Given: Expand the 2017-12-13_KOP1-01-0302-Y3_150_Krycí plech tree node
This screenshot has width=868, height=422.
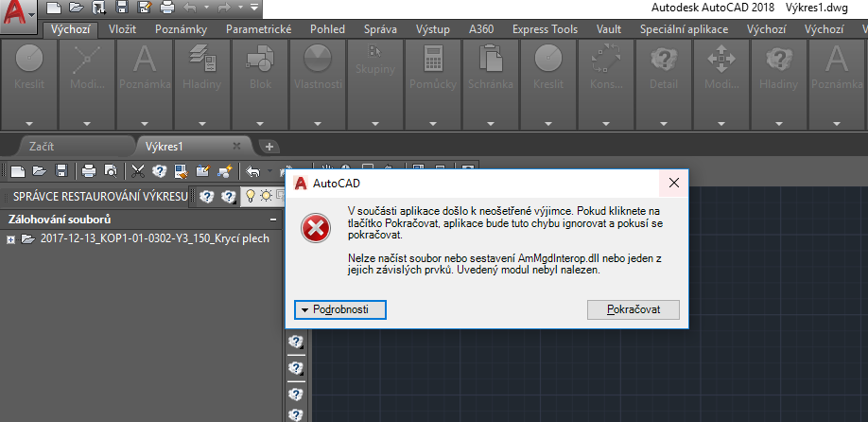Looking at the screenshot, I should [11, 239].
